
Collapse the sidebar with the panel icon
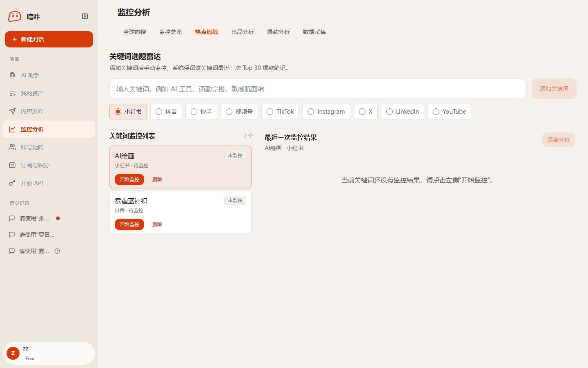click(x=85, y=16)
